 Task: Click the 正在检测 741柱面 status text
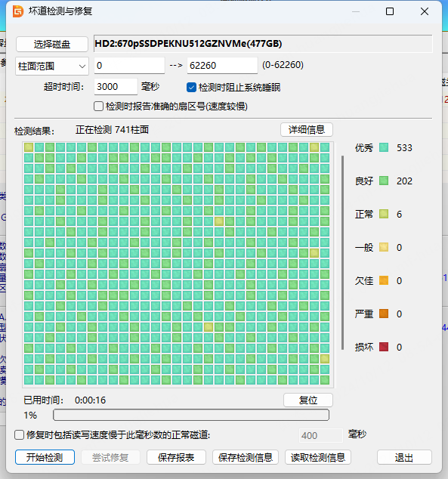click(112, 130)
